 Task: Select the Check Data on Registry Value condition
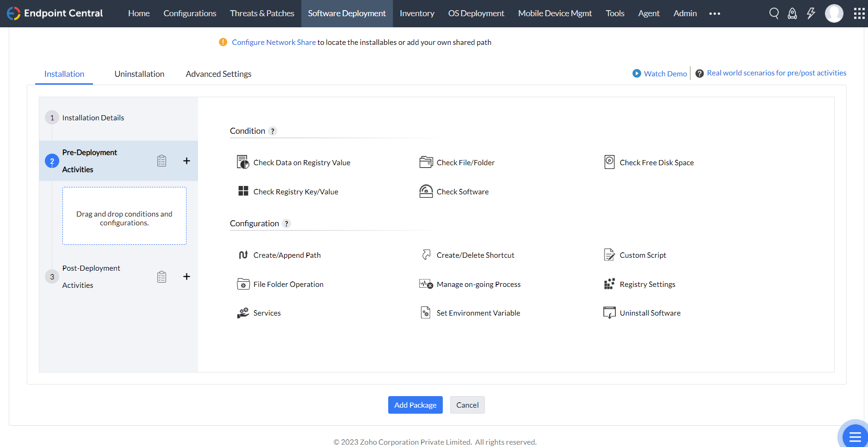click(302, 162)
